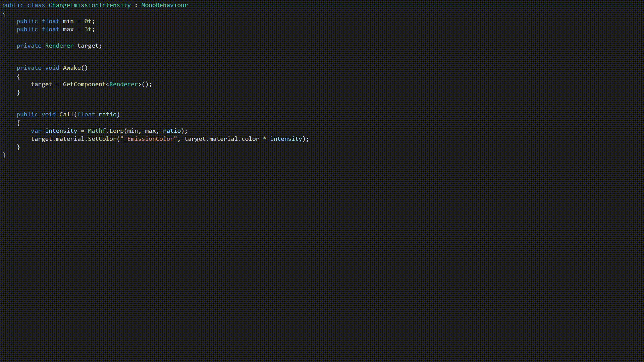Image resolution: width=644 pixels, height=362 pixels.
Task: Click the MonoBehaviour base class text
Action: point(164,5)
